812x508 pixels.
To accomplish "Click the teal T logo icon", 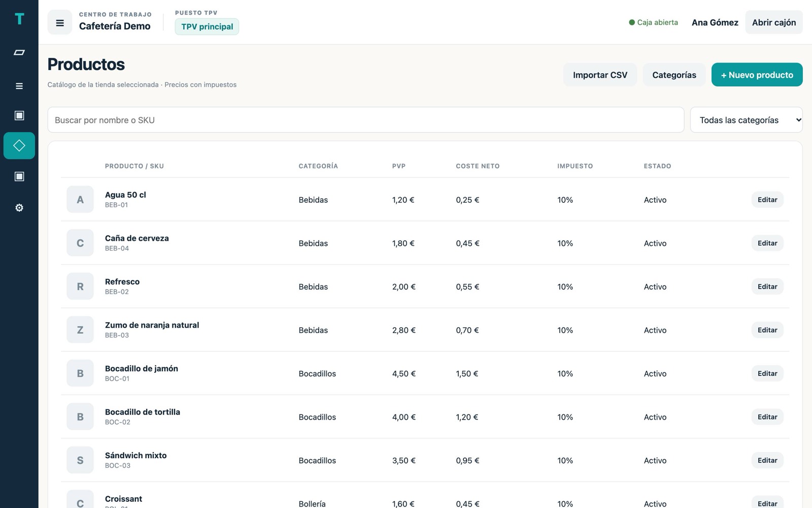I will point(19,19).
